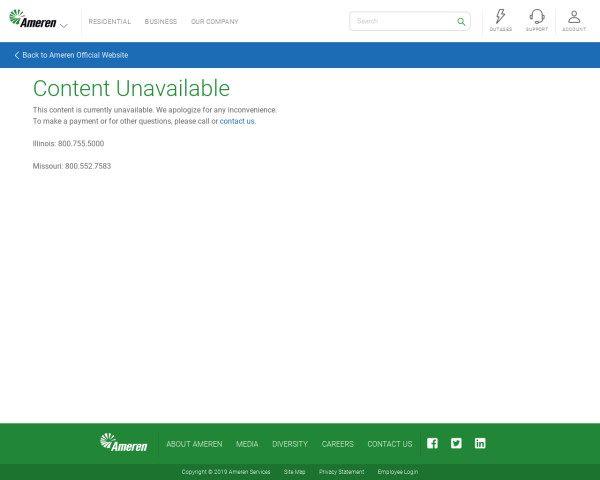Open the Residential menu

(x=109, y=21)
